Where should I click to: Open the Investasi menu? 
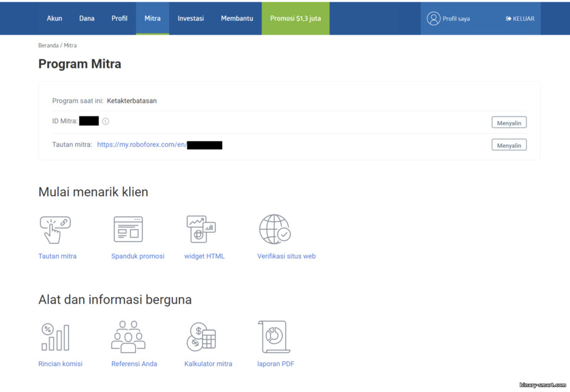coord(191,18)
